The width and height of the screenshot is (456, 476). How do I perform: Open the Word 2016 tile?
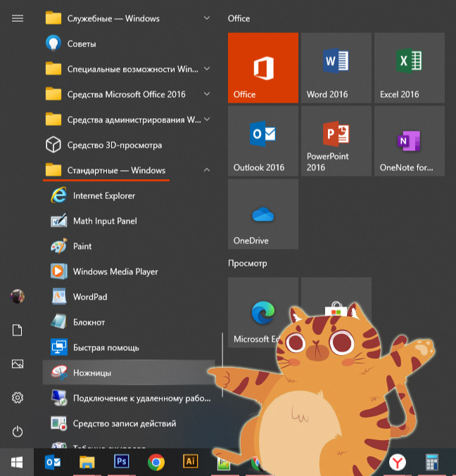pyautogui.click(x=336, y=67)
